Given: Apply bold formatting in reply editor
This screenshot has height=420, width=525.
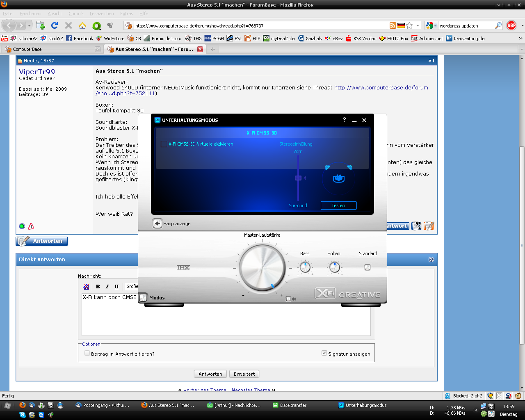Looking at the screenshot, I should coord(98,287).
